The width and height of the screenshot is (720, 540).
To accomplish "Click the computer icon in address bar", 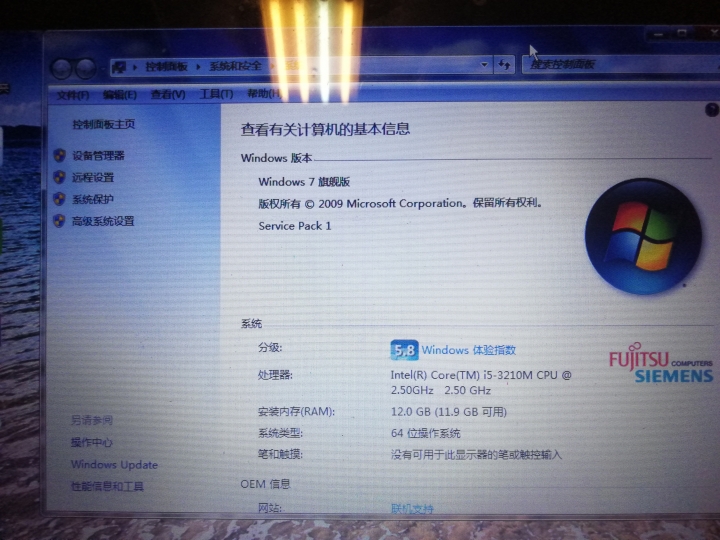I will pyautogui.click(x=119, y=67).
